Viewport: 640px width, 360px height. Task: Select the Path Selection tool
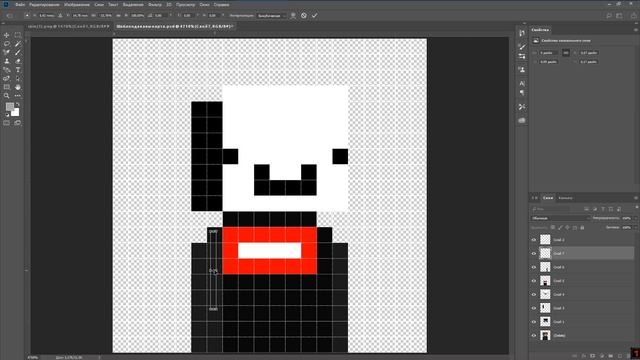pos(18,78)
